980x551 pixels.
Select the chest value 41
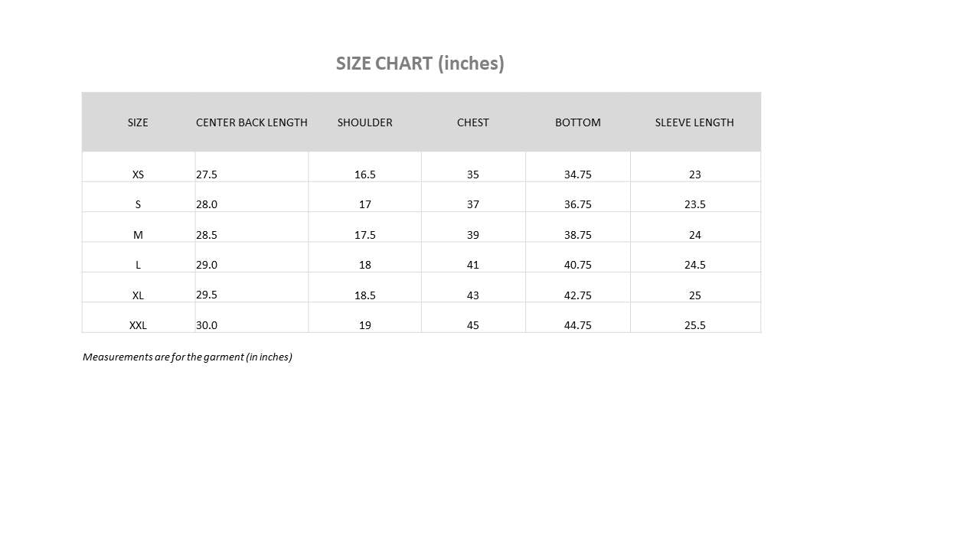coord(472,265)
